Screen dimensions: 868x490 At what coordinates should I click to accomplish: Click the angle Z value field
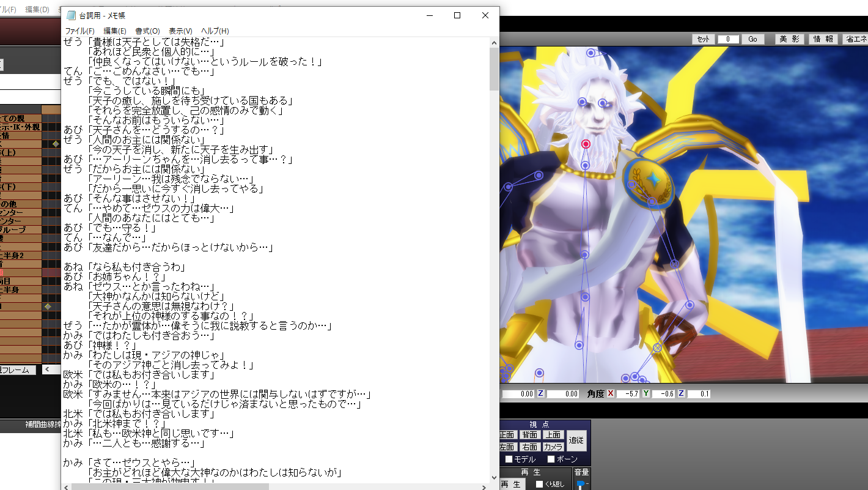699,394
